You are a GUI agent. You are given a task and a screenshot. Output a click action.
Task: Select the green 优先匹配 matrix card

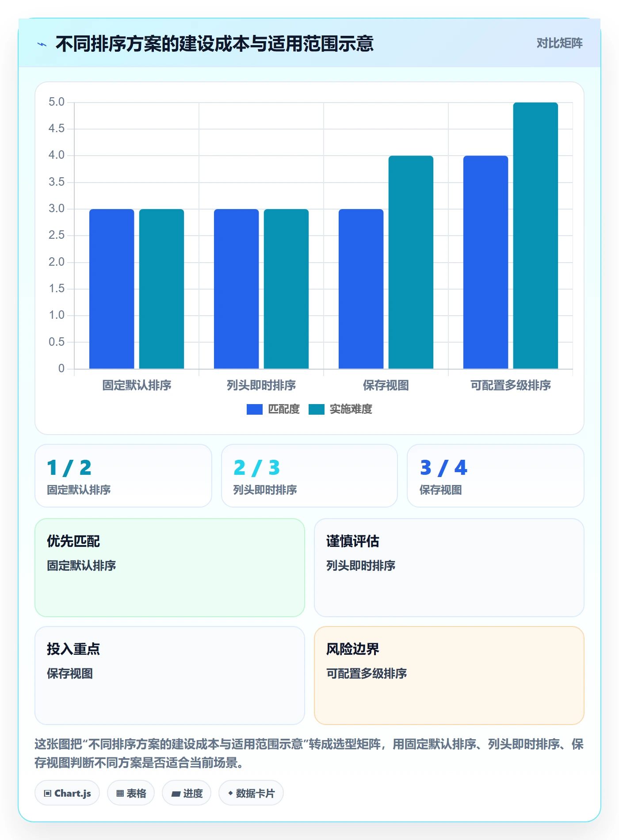pos(170,568)
